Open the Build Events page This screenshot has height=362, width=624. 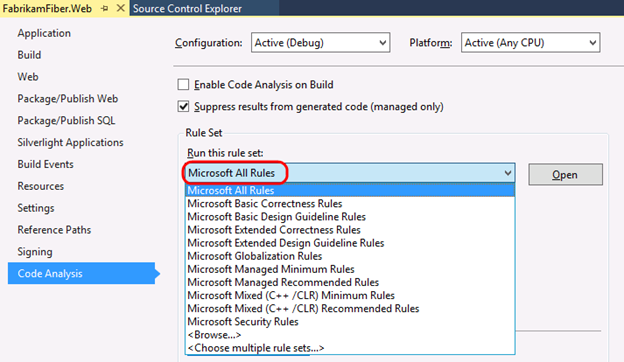click(45, 164)
